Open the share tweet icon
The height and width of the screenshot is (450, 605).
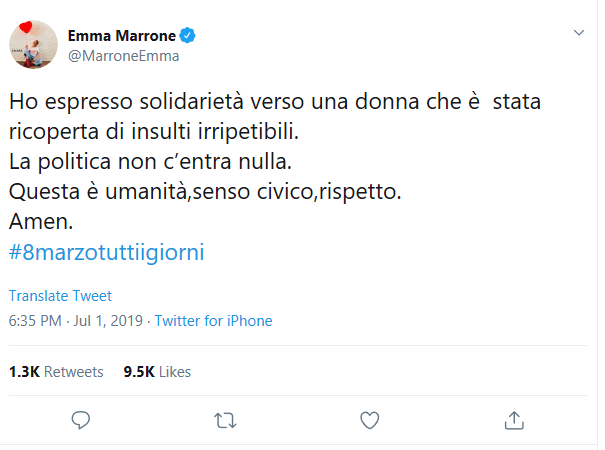(x=513, y=418)
